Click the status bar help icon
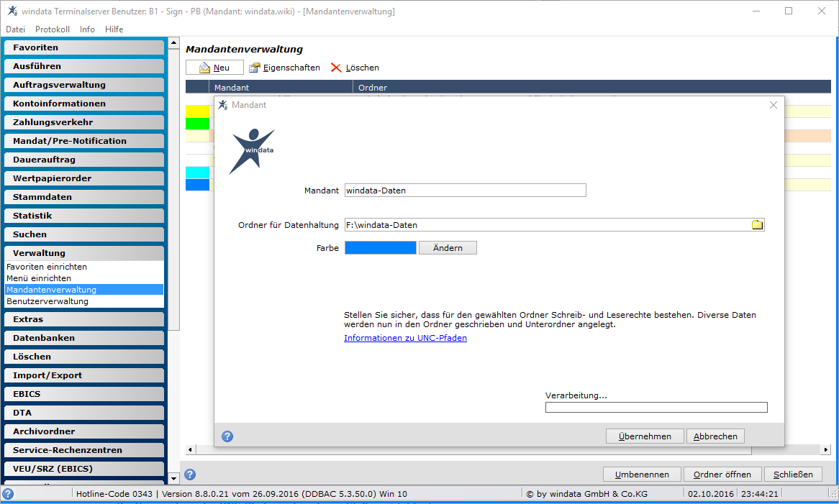839x504 pixels. tap(8, 494)
